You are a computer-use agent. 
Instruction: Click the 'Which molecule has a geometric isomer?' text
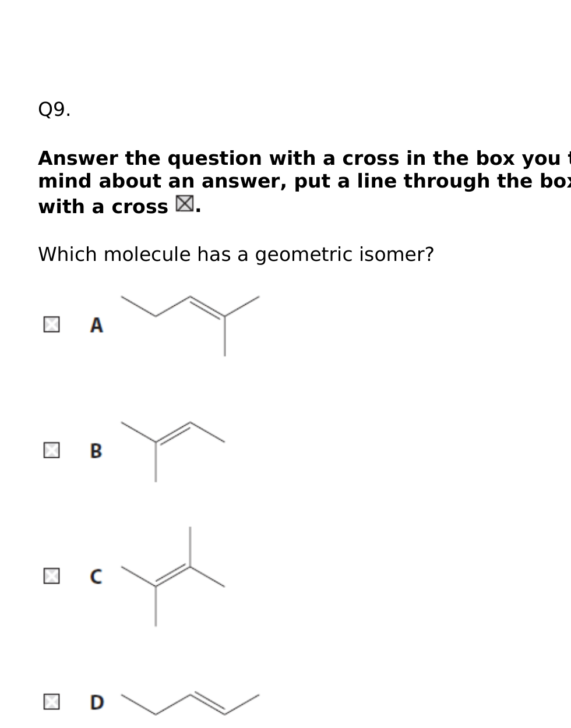[236, 255]
